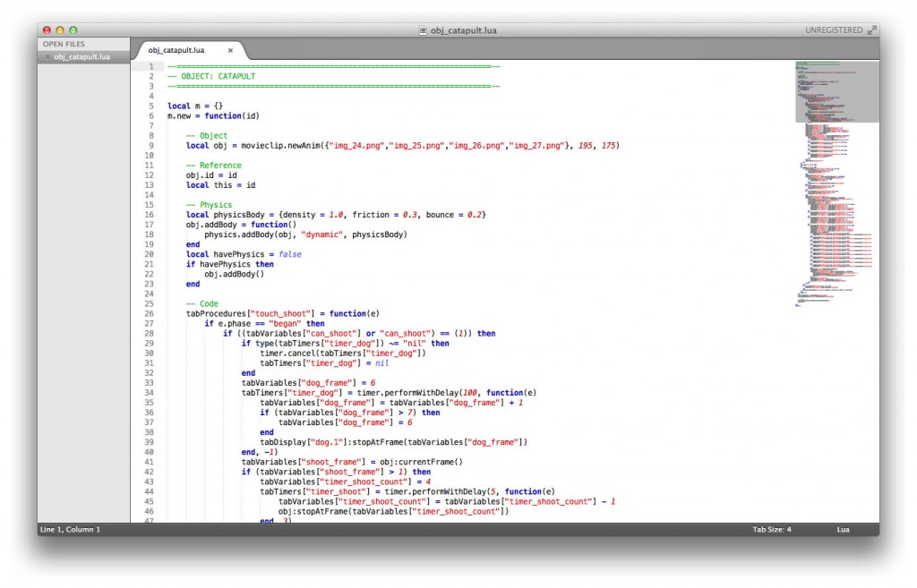
Task: Select obj_catapult.lua in the sidebar list
Action: [x=82, y=55]
